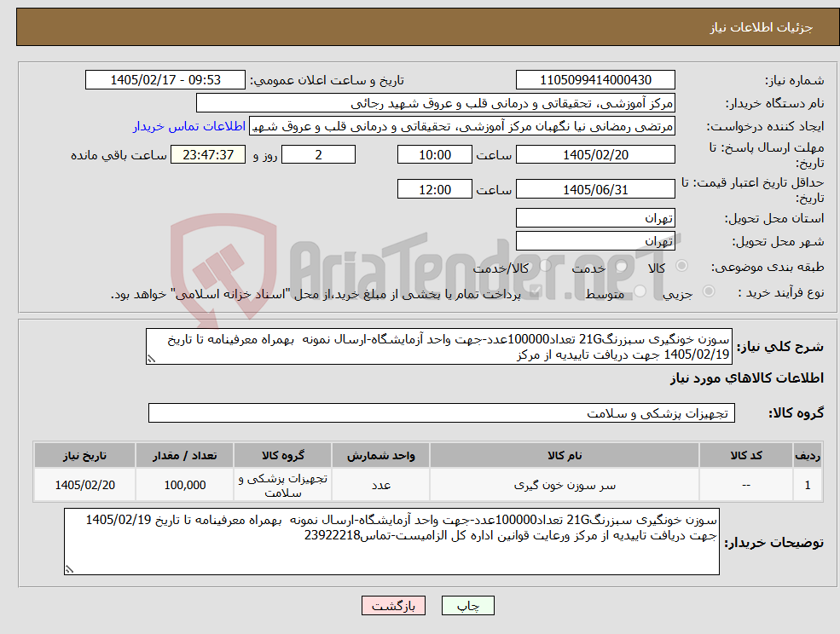Click the چاپ (print) button
840x634 pixels.
tap(467, 606)
